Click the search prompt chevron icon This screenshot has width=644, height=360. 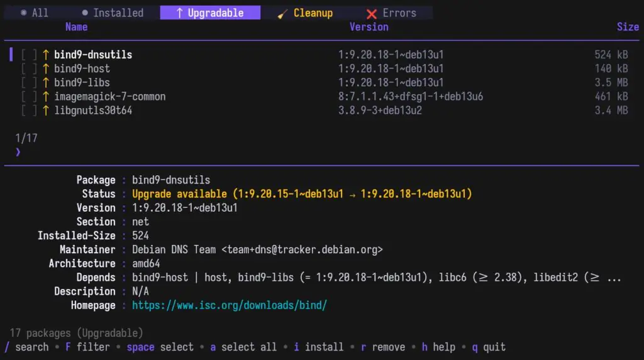tap(18, 152)
